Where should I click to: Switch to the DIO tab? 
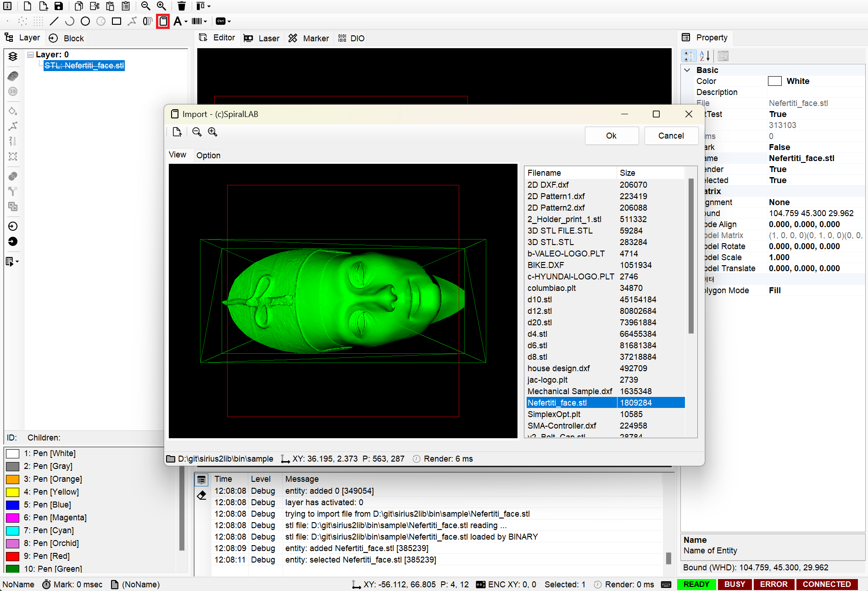(351, 38)
